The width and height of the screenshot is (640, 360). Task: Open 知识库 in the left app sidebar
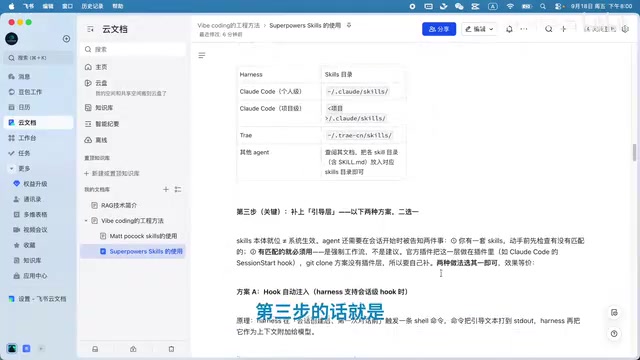pyautogui.click(x=27, y=260)
